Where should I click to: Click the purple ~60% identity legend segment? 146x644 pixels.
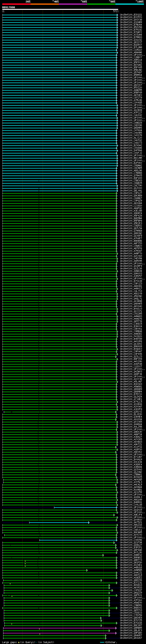click(x=73, y=4)
